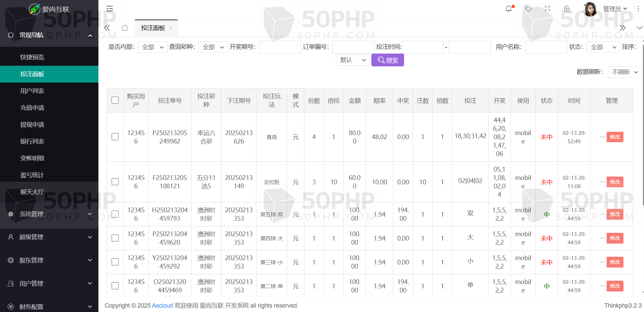This screenshot has width=644, height=312.
Task: Check the row for order F250213205108121
Action: [x=115, y=182]
